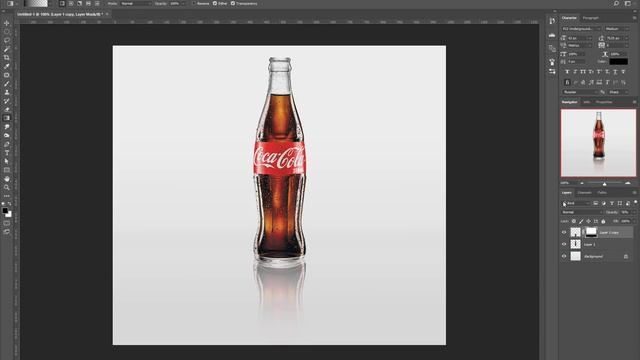Filter layers by shape layer icon
Viewport: 640px width, 360px height.
(620, 203)
